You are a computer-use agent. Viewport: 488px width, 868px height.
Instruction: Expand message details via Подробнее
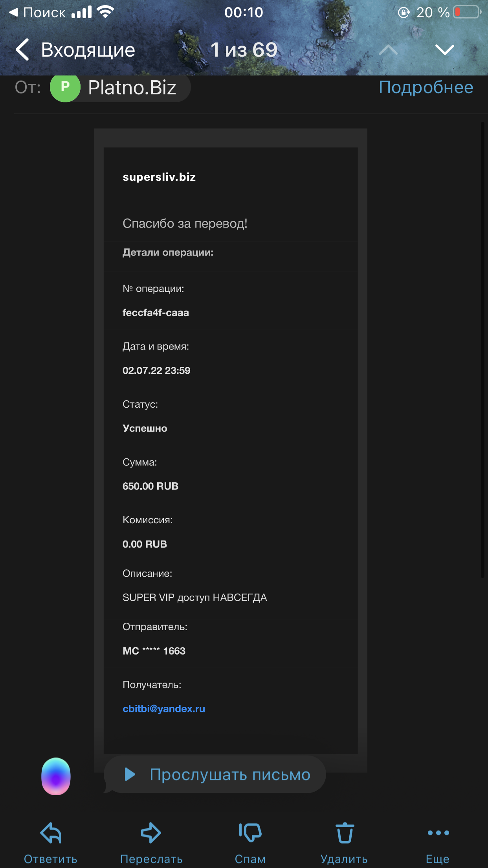point(426,87)
